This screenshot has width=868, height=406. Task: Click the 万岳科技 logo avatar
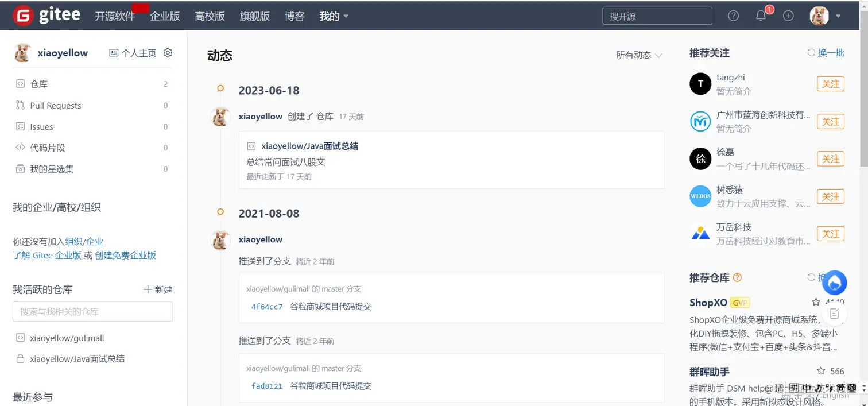coord(700,234)
